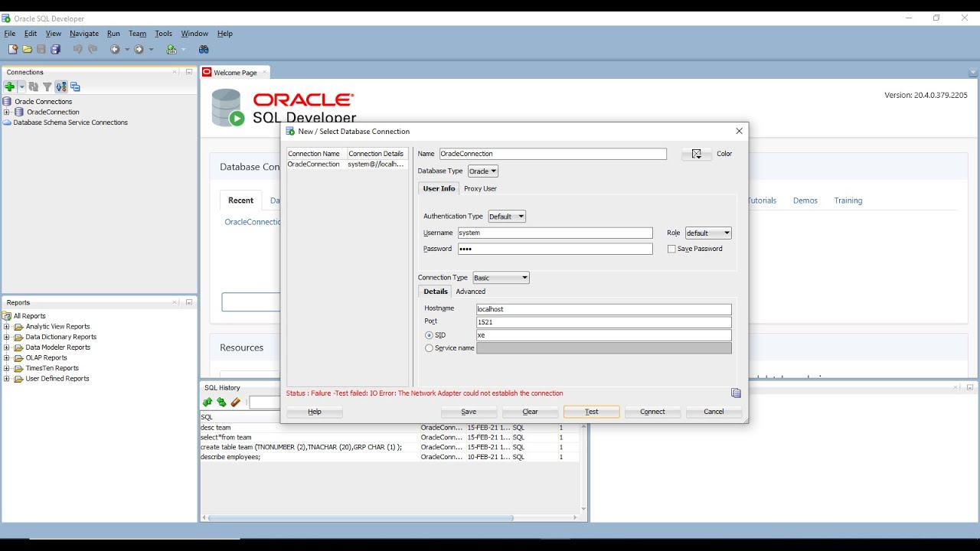Refresh connections in Connections panel
980x551 pixels.
click(x=34, y=87)
